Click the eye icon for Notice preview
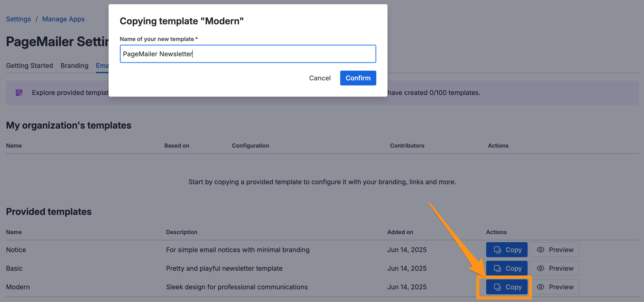 click(x=540, y=250)
